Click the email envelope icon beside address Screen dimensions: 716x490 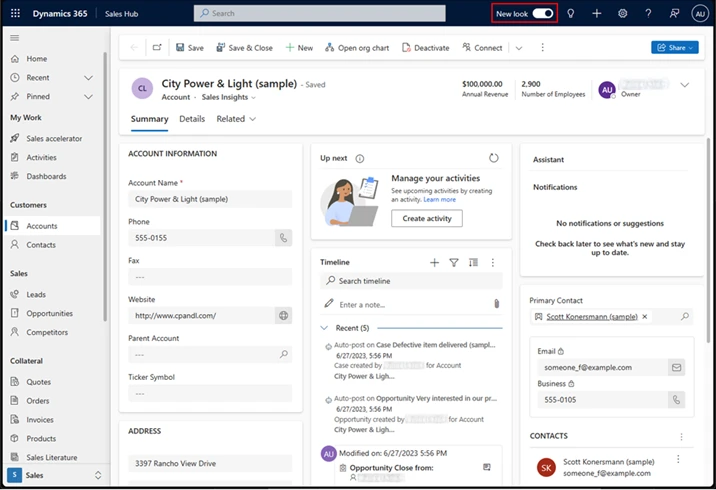[676, 367]
